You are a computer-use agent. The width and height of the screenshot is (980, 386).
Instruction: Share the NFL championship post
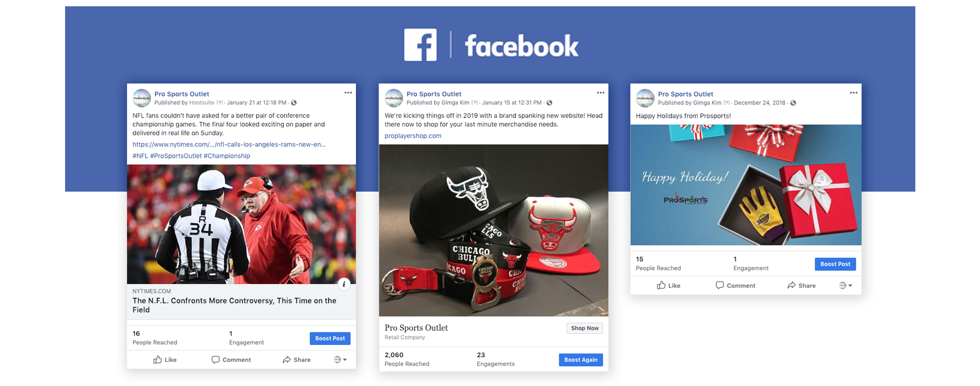coord(297,359)
